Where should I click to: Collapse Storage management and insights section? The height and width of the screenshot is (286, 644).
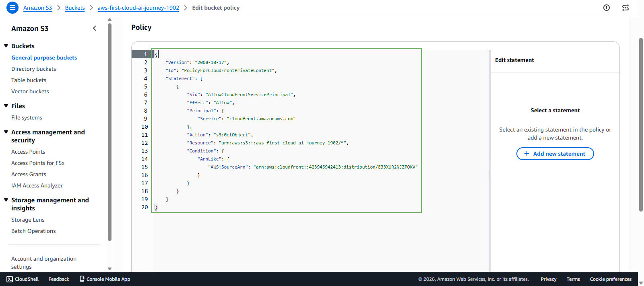pyautogui.click(x=6, y=200)
